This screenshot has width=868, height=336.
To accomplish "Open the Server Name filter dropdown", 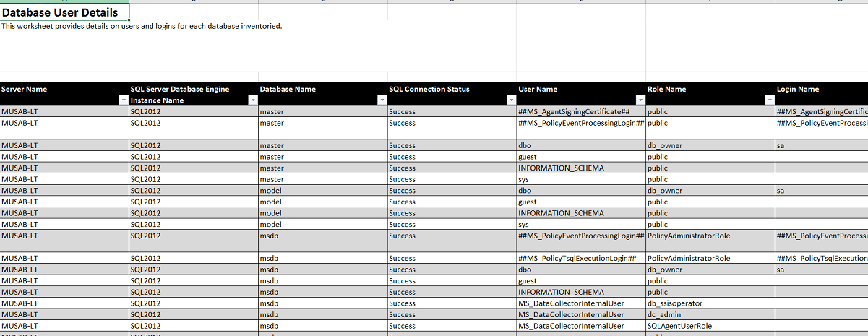I will (123, 100).
